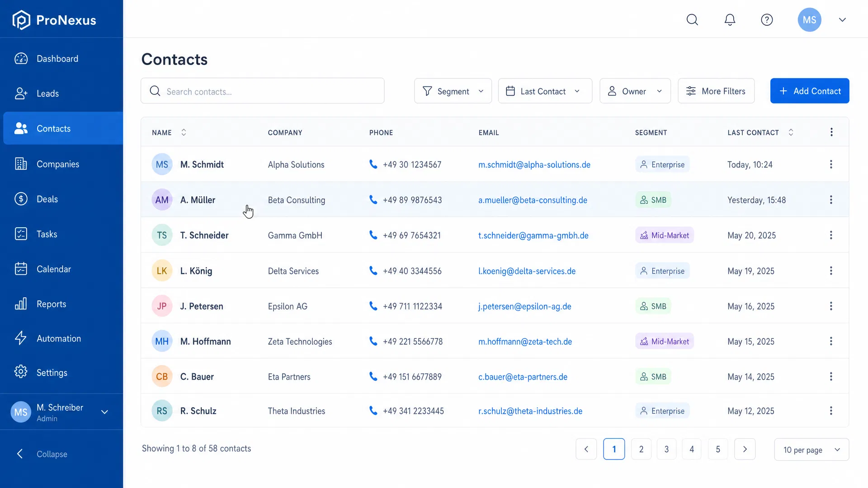Image resolution: width=868 pixels, height=488 pixels.
Task: Open row actions menu for R. Schulz
Action: click(x=831, y=411)
